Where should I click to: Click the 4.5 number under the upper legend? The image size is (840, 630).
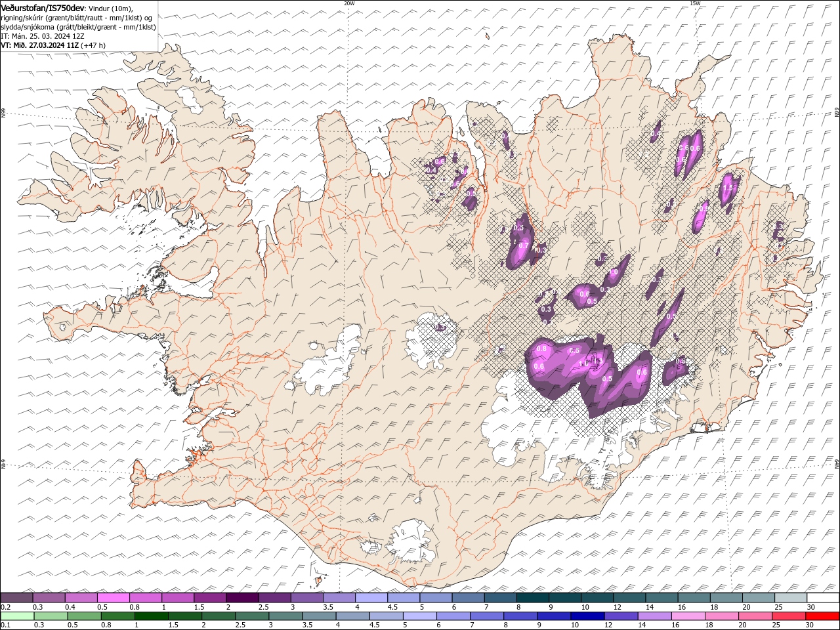click(392, 607)
